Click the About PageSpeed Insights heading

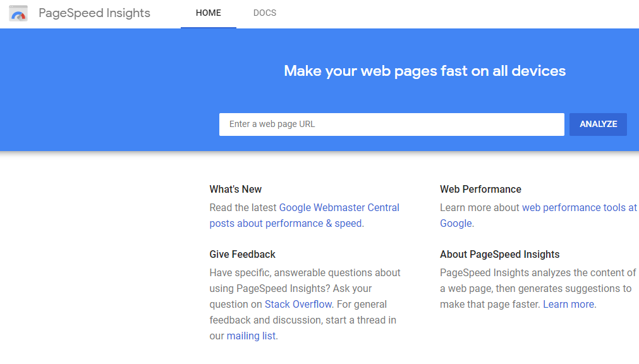(x=499, y=254)
